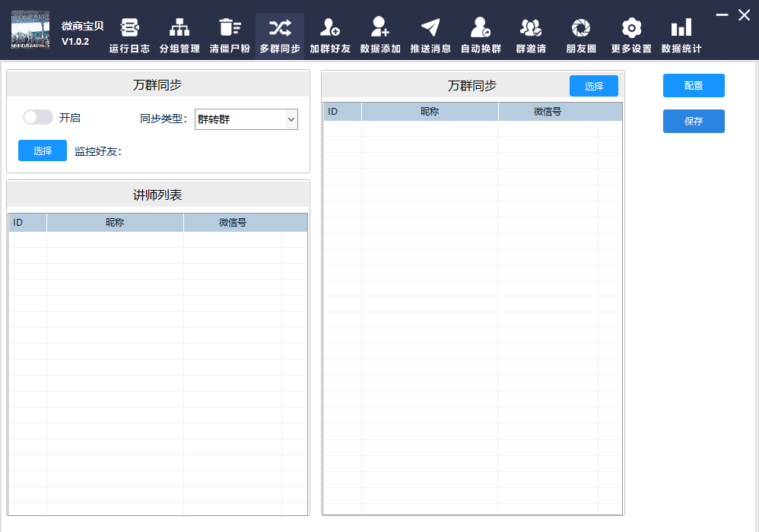Click the 推送消息 paper plane icon
The image size is (759, 532).
[430, 28]
